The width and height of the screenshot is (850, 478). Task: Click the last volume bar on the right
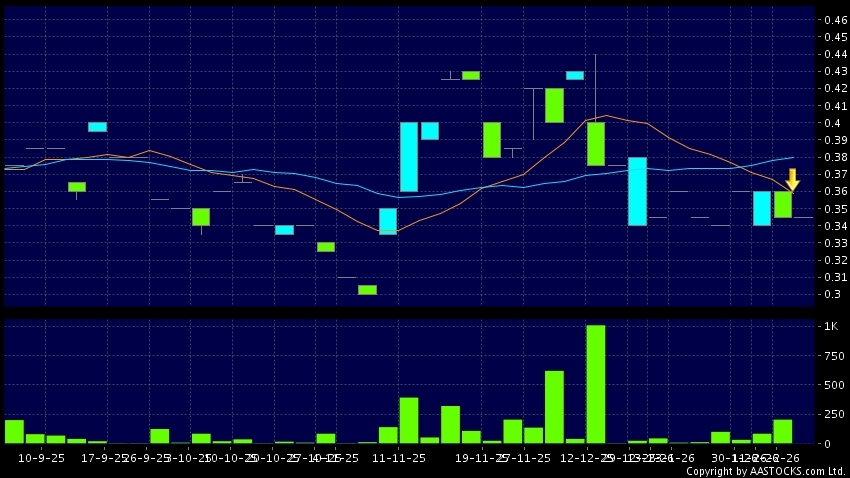point(783,431)
